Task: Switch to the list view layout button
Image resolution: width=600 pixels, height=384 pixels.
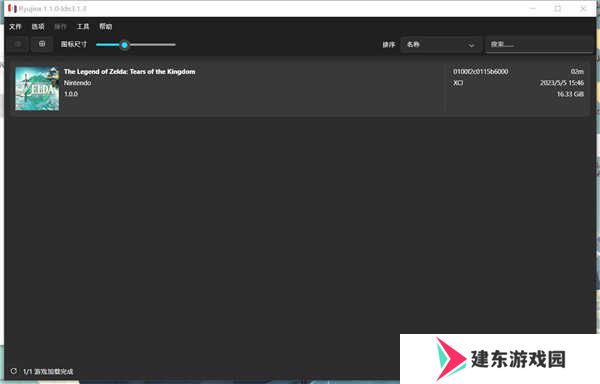Action: tap(18, 44)
